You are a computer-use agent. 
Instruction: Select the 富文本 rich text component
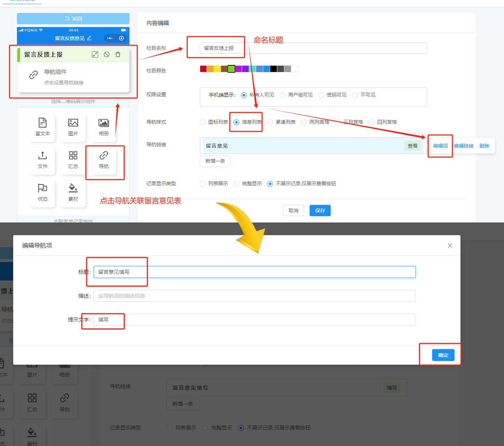[42, 127]
